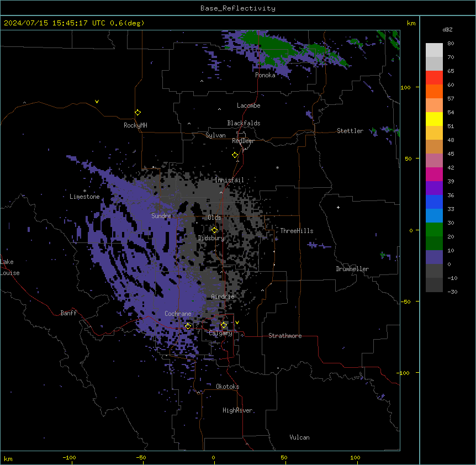Click the -10 value in the dBZ legend
476x465 pixels.
coord(452,278)
